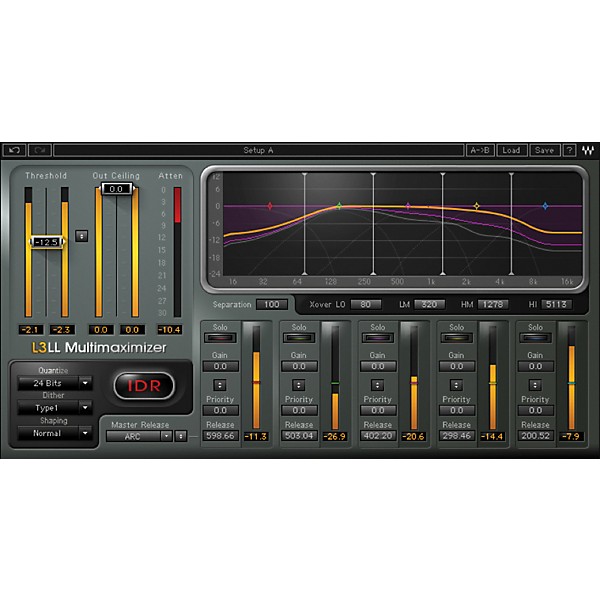
Task: Click the Threshold peak readout -2.3
Action: coord(62,329)
